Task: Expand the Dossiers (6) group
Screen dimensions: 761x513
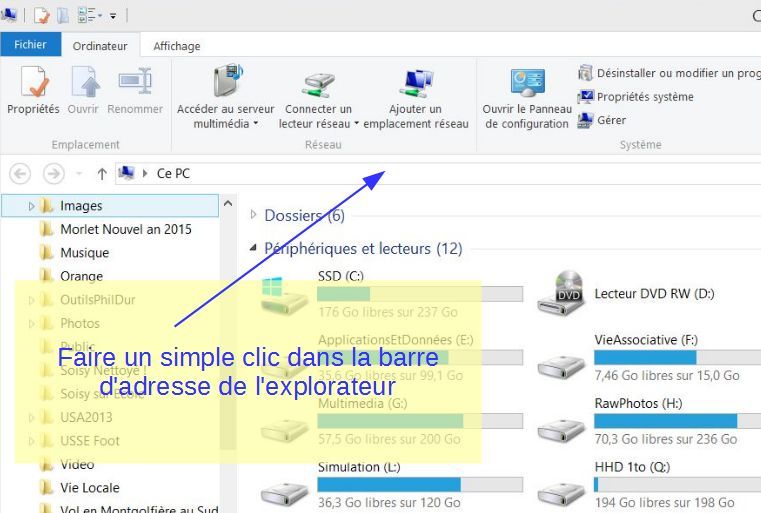Action: pos(253,214)
